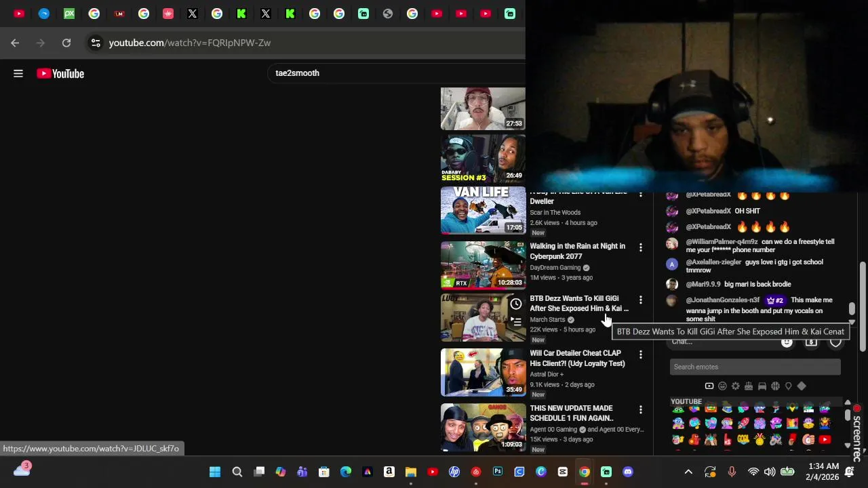Screen dimensions: 868x488
Task: Toggle the emoji picker in chat
Action: [787, 342]
